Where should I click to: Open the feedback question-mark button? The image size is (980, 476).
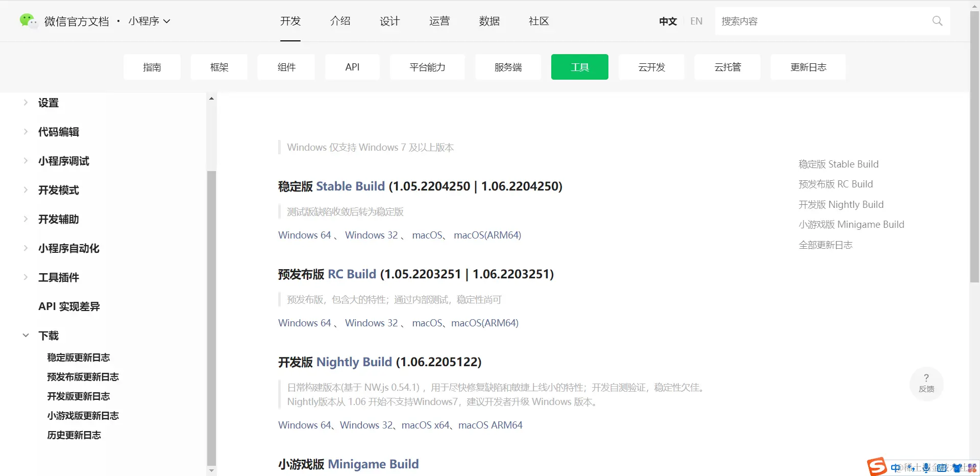pyautogui.click(x=926, y=384)
